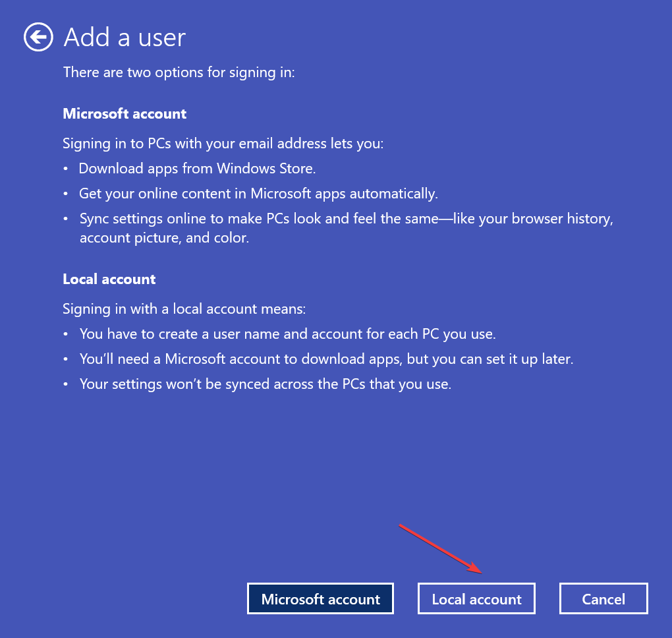
Task: Select Microsoft account sign-in
Action: click(320, 598)
